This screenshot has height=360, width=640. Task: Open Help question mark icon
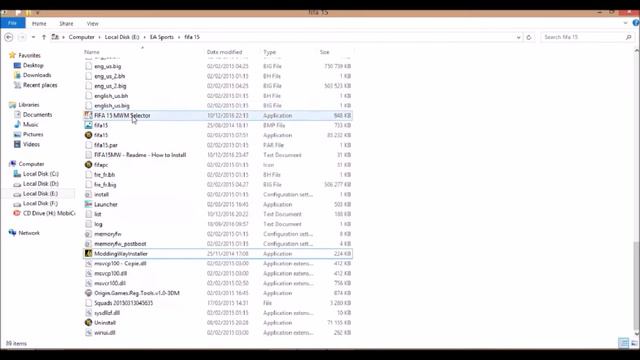tap(636, 23)
